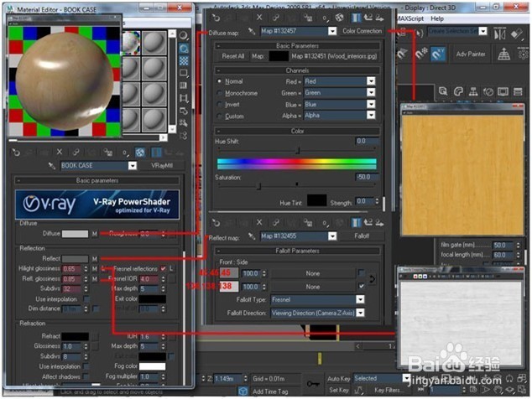532x399 pixels.
Task: Open the BOOK CASE material name dropdown
Action: coord(133,166)
